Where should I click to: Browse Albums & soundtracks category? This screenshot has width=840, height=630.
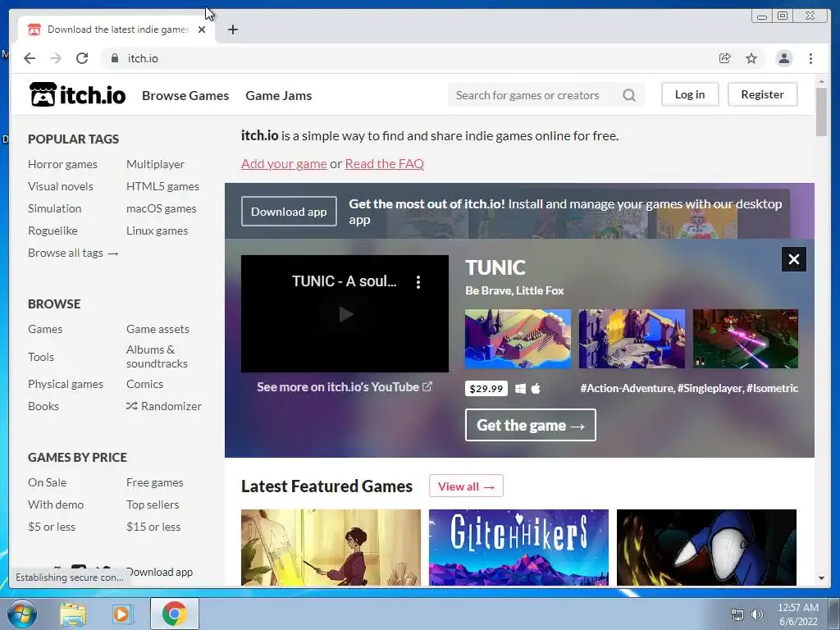(x=157, y=356)
